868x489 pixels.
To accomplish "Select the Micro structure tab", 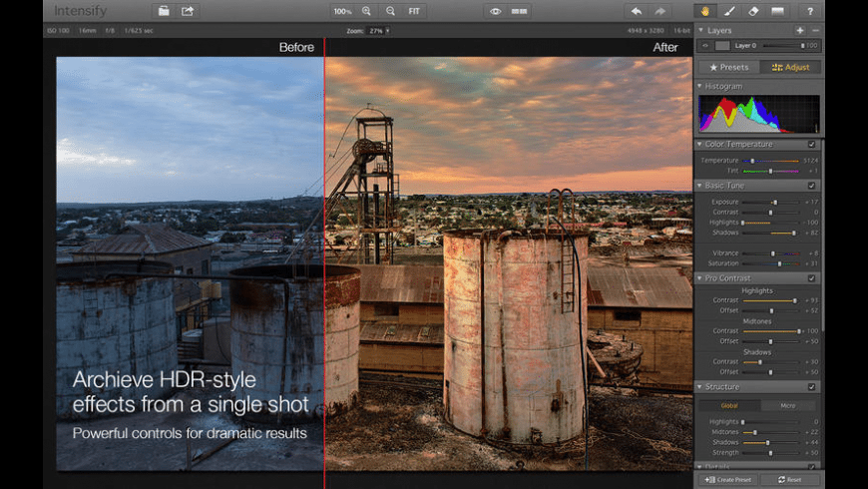I will pos(788,406).
